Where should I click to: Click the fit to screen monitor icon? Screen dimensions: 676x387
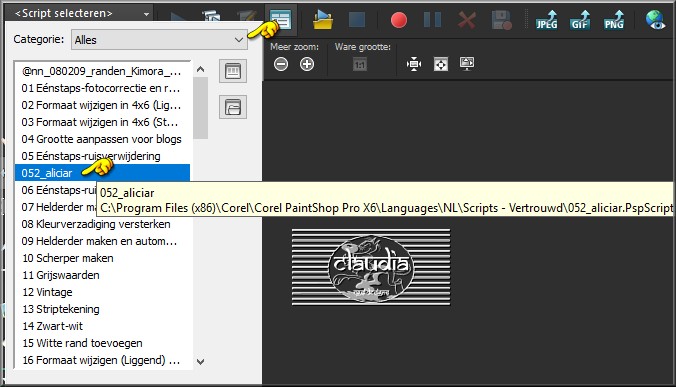point(467,64)
